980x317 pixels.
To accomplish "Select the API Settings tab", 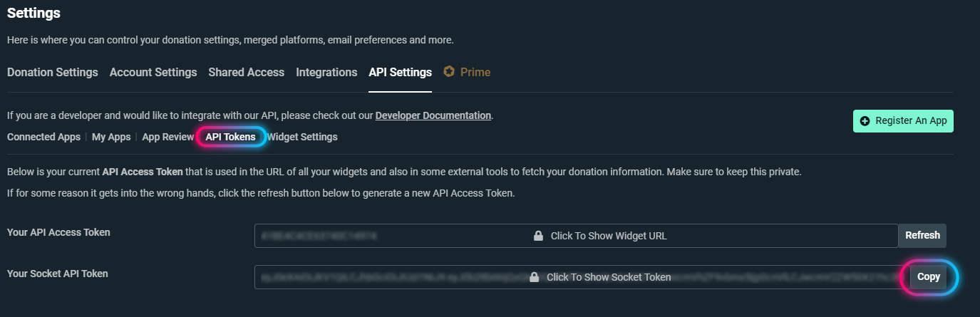I will 401,72.
